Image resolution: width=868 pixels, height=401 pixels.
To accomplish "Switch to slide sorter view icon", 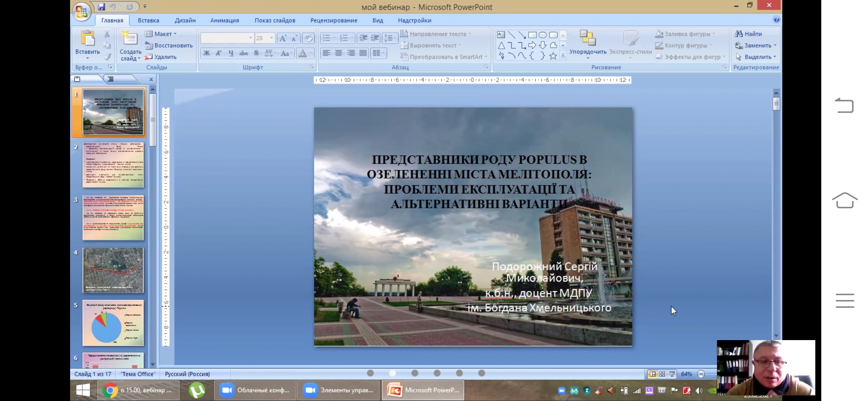I will tap(662, 374).
